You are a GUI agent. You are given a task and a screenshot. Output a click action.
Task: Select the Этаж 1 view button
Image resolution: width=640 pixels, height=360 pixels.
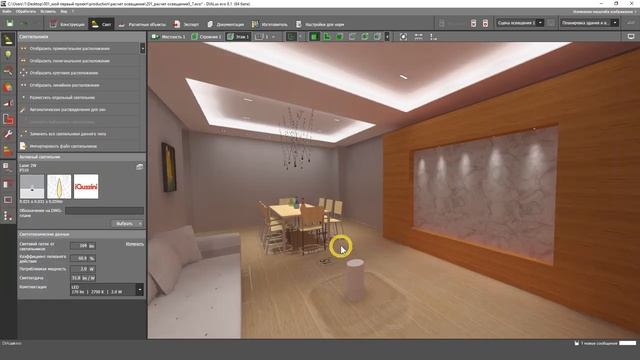coord(238,37)
